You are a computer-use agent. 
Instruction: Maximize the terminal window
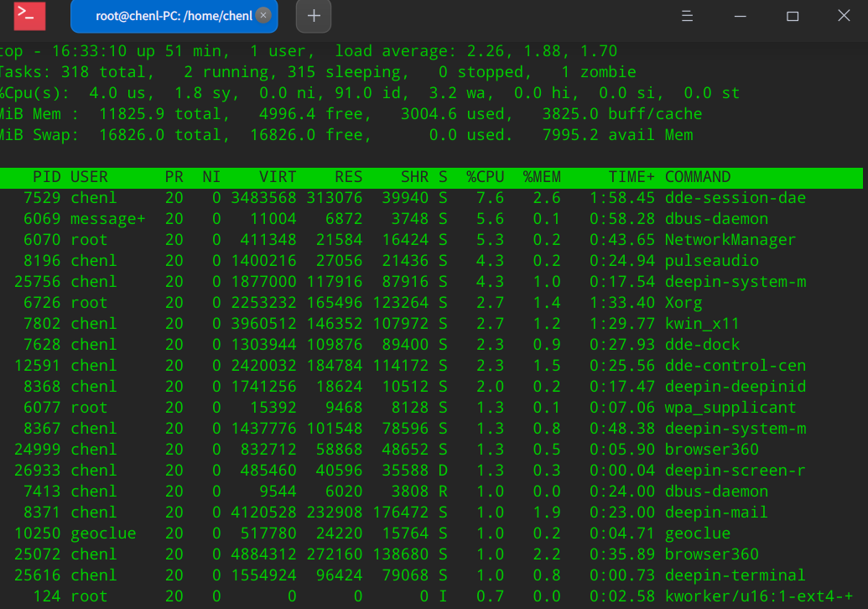coord(792,16)
